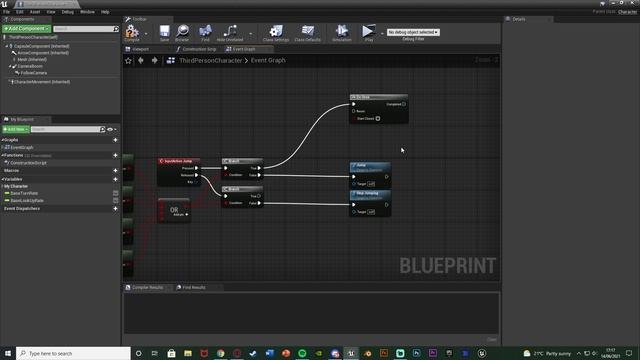Viewport: 640px width, 360px height.
Task: Collapse the Functions section
Action: [2, 156]
